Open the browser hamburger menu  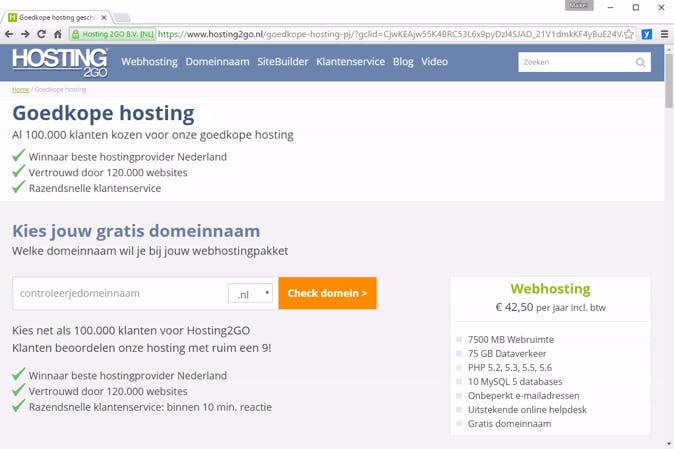pyautogui.click(x=664, y=34)
